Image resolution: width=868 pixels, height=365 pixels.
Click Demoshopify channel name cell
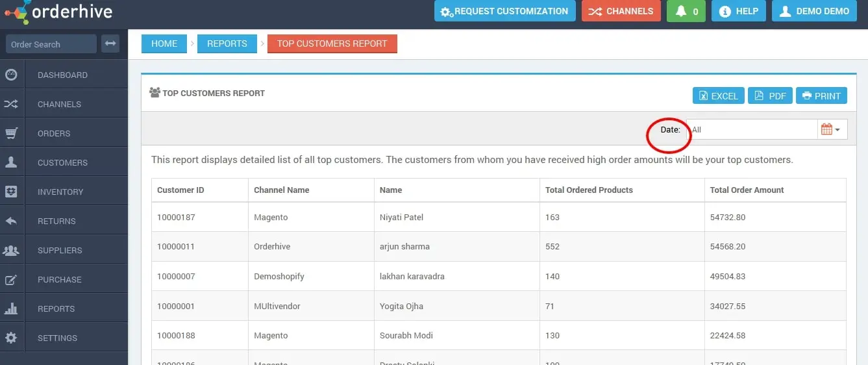(312, 276)
